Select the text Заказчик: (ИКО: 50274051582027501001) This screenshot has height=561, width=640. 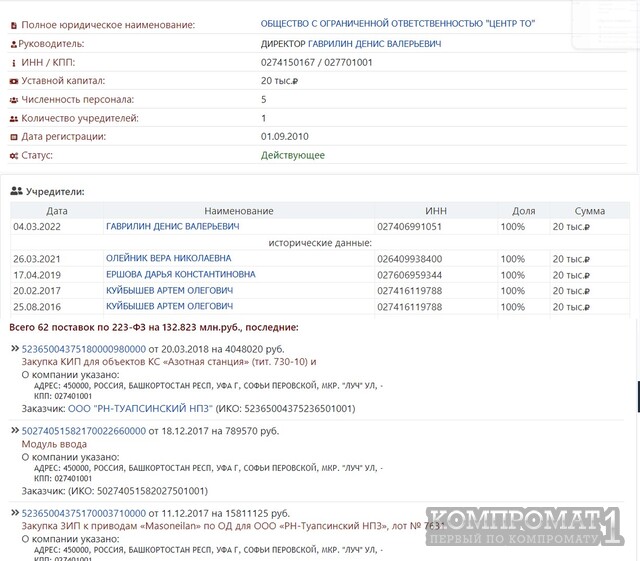coord(115,491)
